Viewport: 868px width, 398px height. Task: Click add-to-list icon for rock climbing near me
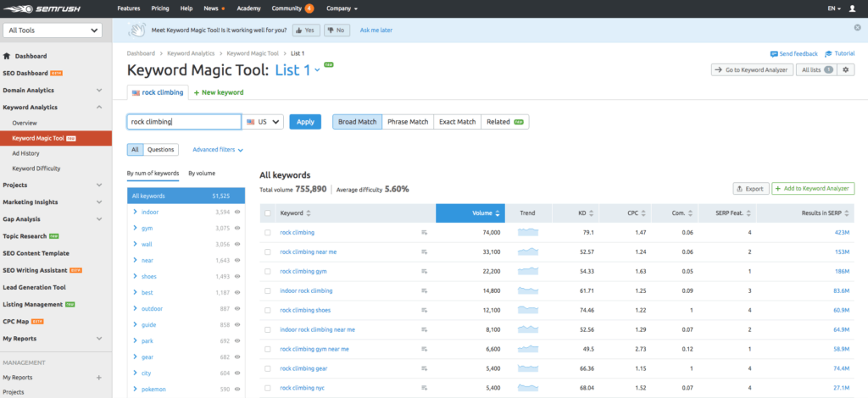tap(425, 252)
